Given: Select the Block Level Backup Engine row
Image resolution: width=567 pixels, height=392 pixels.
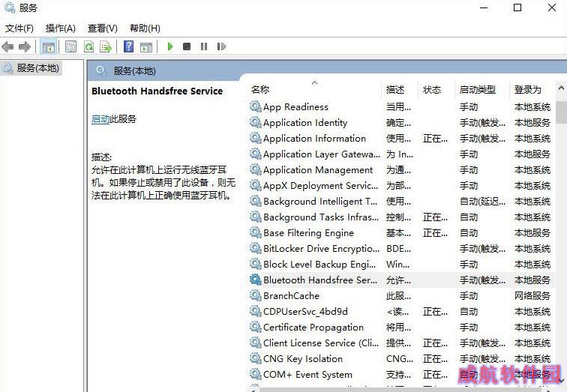Looking at the screenshot, I should [400, 264].
